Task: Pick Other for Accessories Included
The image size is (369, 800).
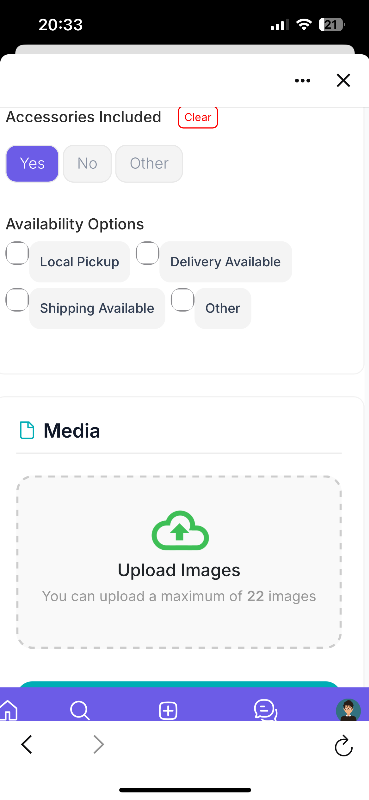Action: 149,163
